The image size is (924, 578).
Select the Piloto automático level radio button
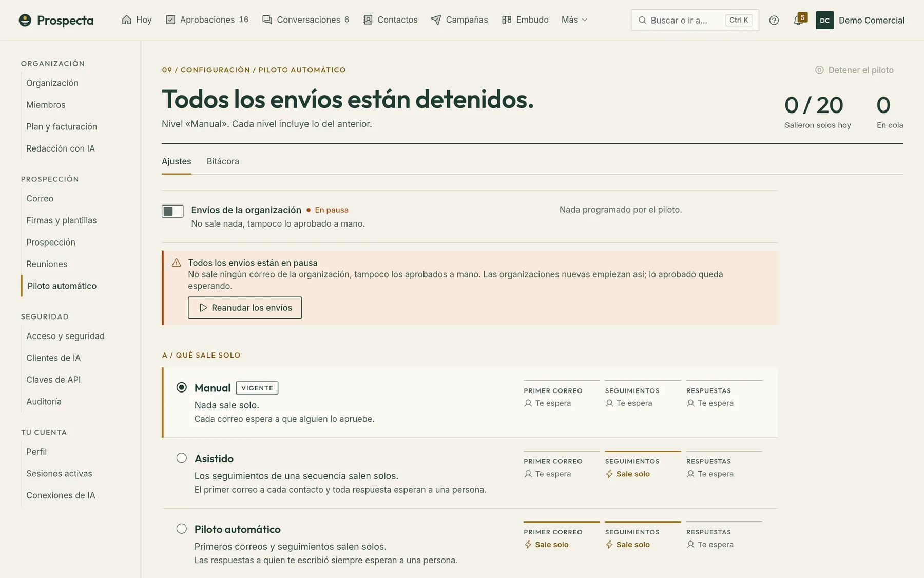(x=182, y=529)
